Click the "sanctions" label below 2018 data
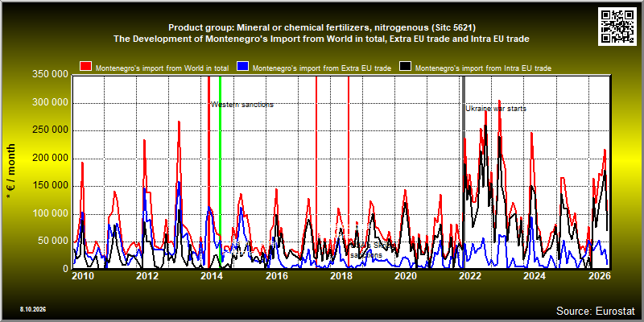644x322 pixels. point(366,255)
